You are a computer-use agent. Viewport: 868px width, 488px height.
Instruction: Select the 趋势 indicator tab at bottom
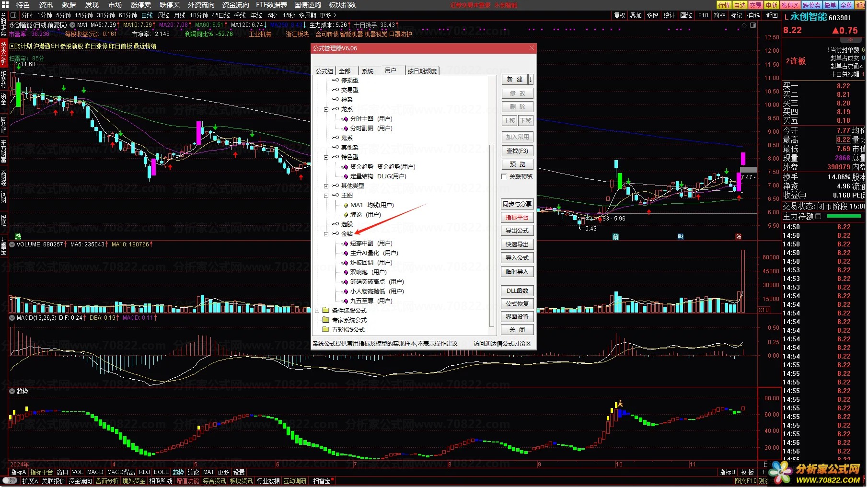[178, 473]
